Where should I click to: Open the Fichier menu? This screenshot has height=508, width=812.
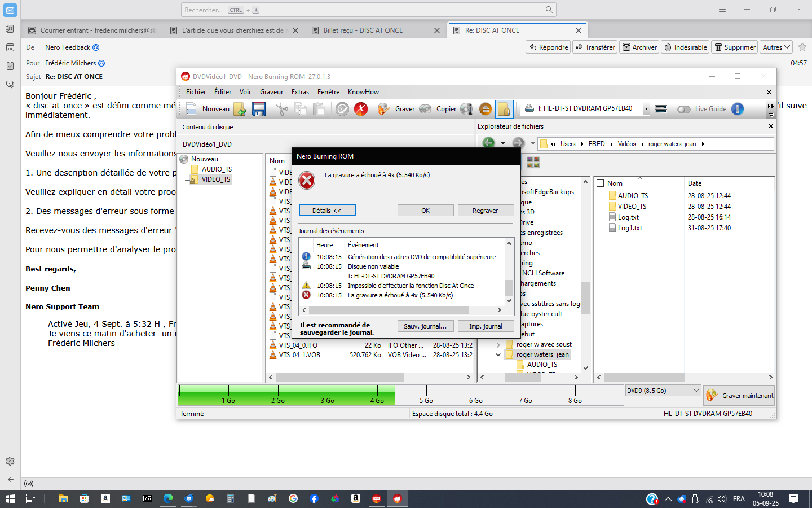[x=196, y=92]
